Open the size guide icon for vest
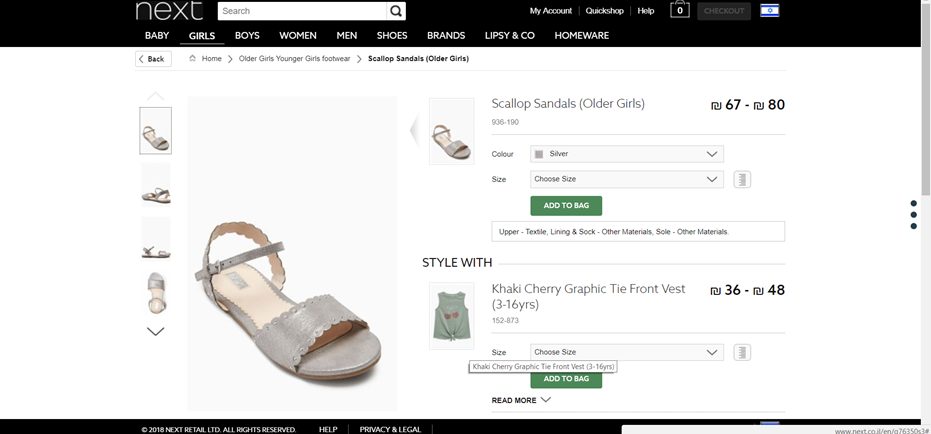This screenshot has height=434, width=931. click(x=742, y=352)
